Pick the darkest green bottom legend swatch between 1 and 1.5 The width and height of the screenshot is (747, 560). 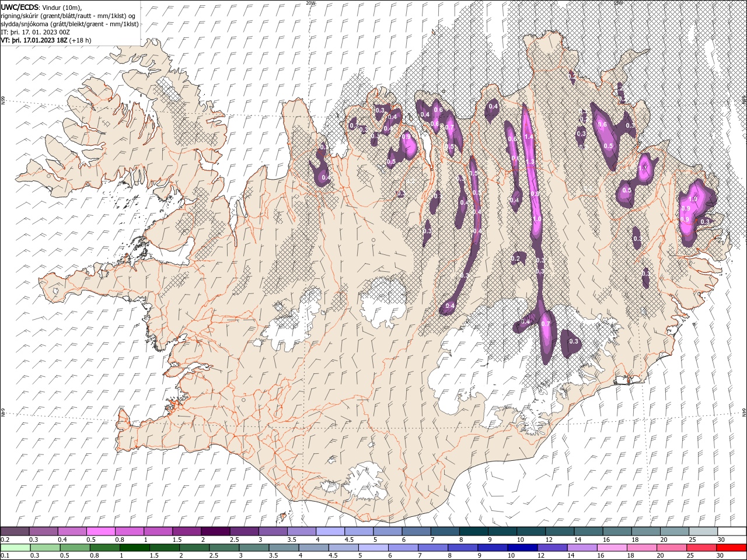[135, 548]
